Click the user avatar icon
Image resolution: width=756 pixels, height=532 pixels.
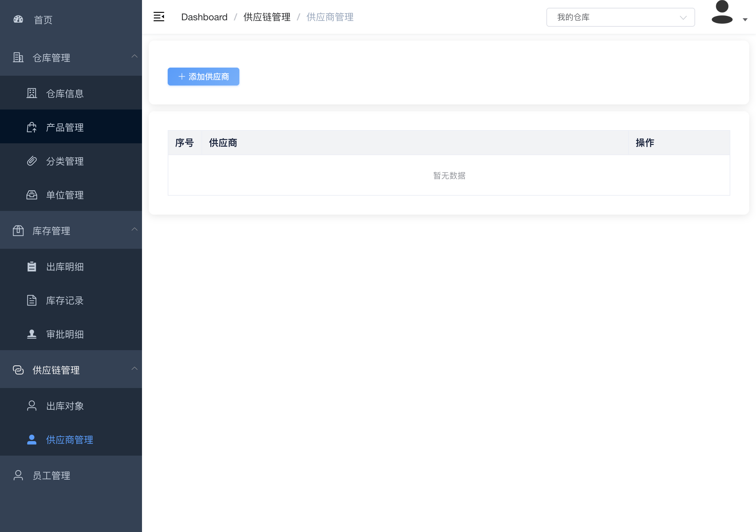(722, 13)
